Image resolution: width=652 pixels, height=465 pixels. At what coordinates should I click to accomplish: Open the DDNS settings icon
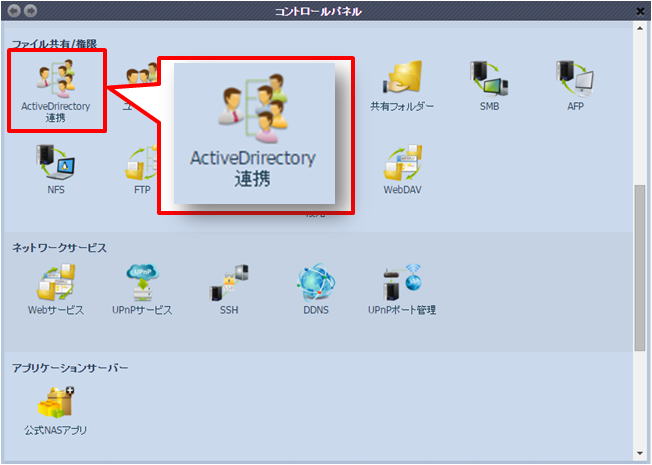[316, 290]
